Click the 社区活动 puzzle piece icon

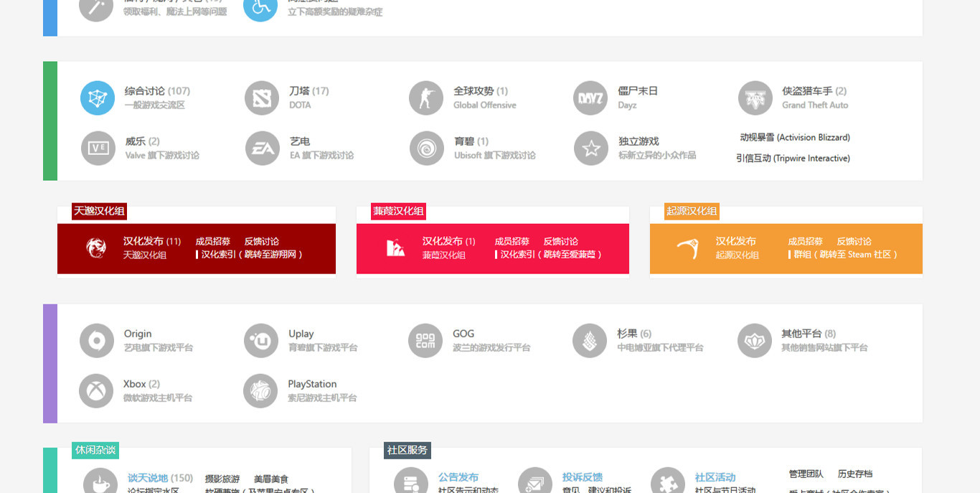[x=668, y=482]
